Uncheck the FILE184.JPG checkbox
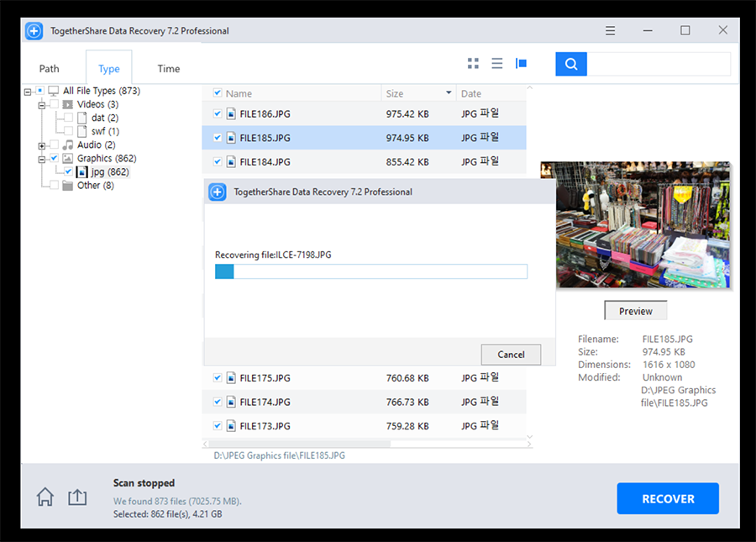Viewport: 756px width, 542px height. pyautogui.click(x=218, y=161)
